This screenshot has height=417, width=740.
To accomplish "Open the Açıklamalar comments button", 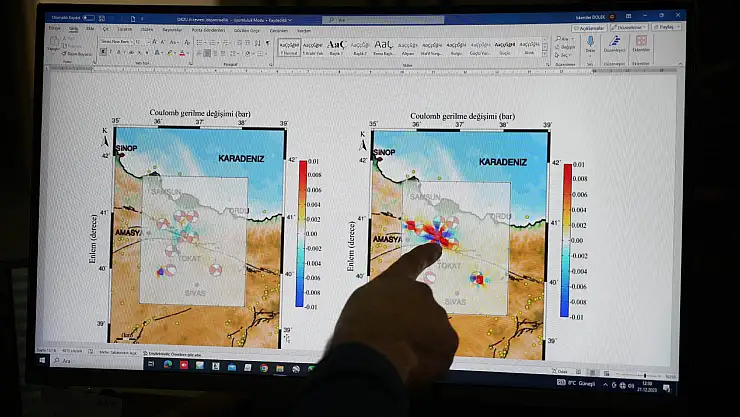I will coord(591,29).
